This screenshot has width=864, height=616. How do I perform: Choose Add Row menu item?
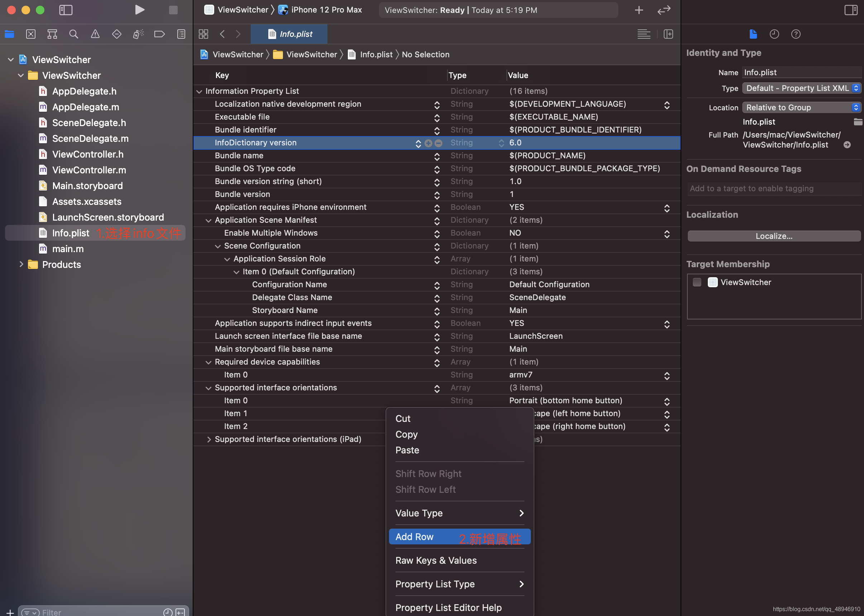click(460, 537)
